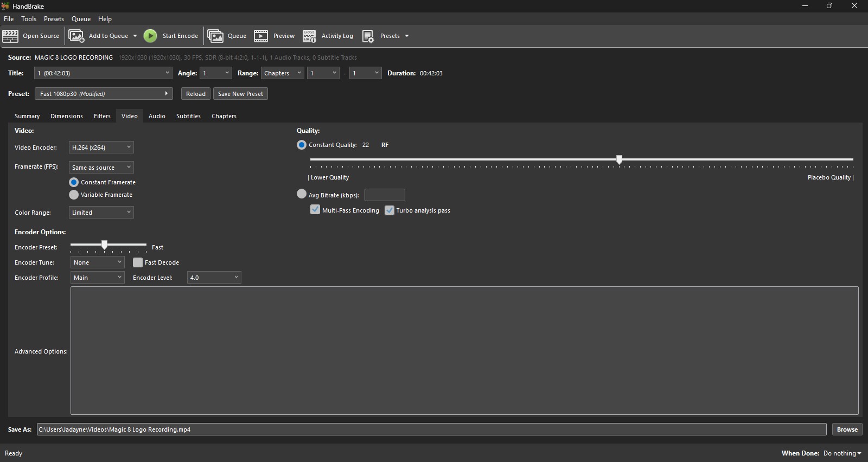Click the HandBrake app icon in title bar
This screenshot has height=462, width=868.
click(x=5, y=6)
